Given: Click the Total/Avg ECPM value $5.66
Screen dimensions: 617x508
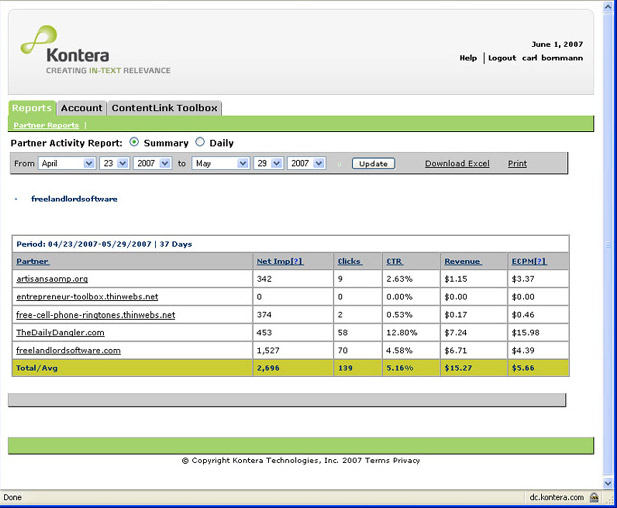Looking at the screenshot, I should 523,368.
